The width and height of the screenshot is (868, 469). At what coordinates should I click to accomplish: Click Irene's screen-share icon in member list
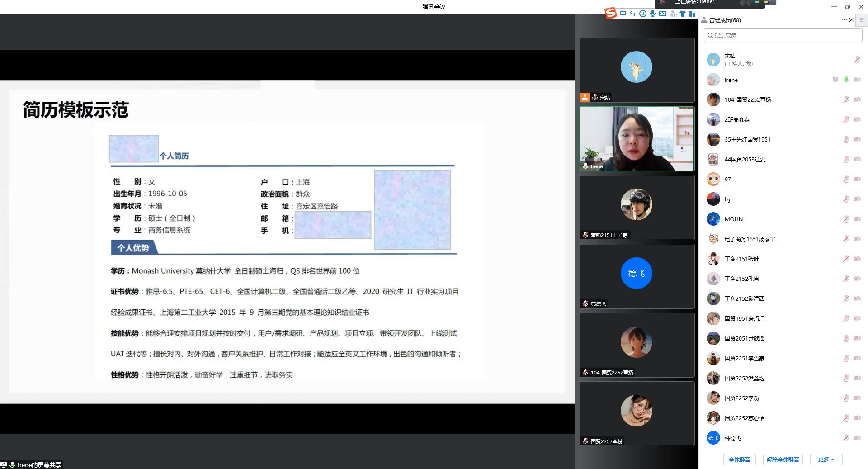835,80
